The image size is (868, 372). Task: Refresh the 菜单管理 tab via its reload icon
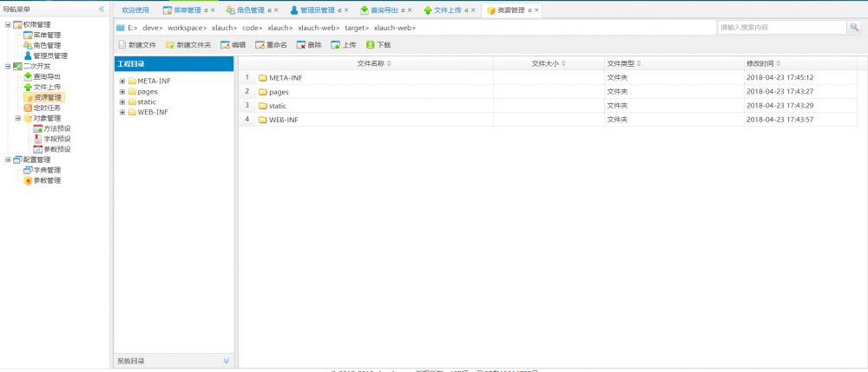pos(206,10)
